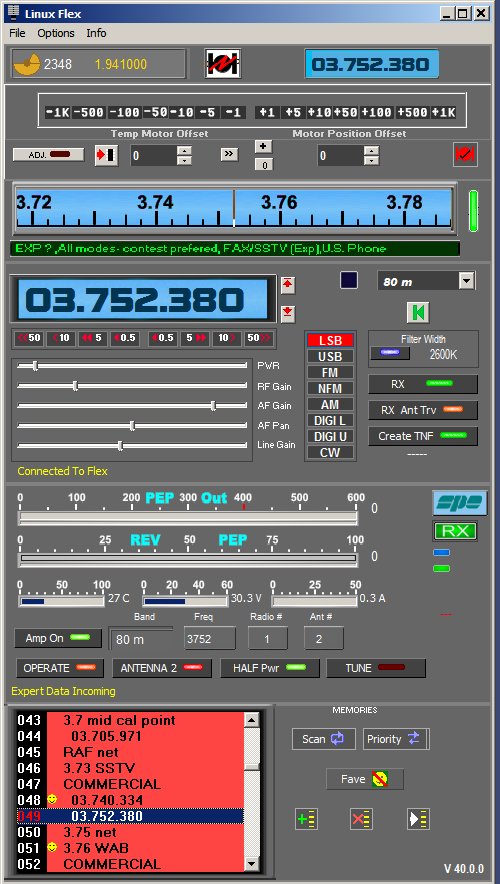The image size is (500, 884).
Task: Open the Info menu
Action: [96, 33]
